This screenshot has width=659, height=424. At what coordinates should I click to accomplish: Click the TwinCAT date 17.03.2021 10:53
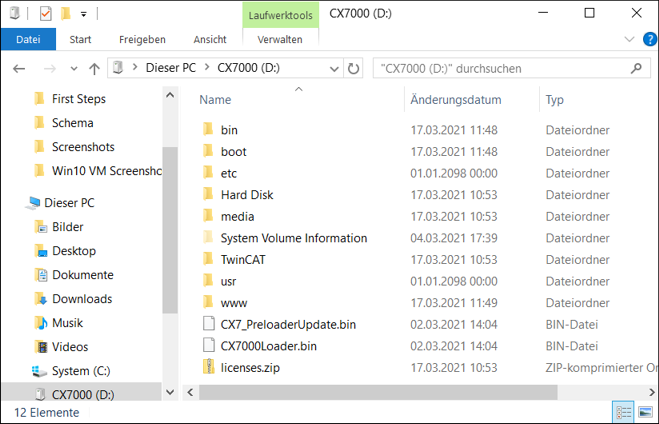coord(453,260)
